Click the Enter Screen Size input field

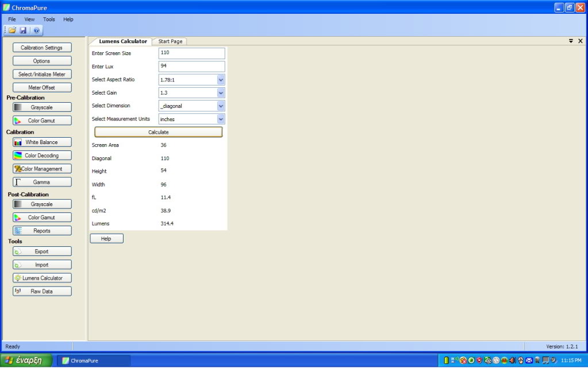pyautogui.click(x=191, y=53)
